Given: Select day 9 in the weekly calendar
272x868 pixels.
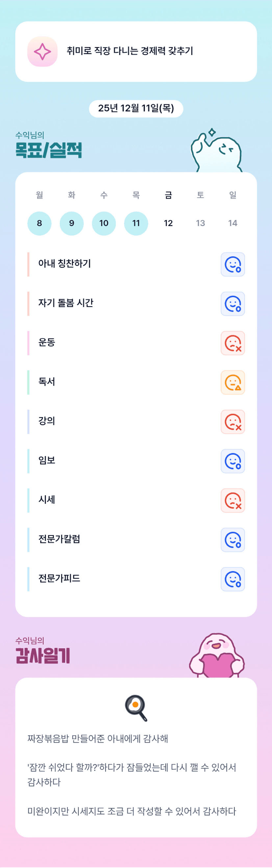Looking at the screenshot, I should point(72,223).
